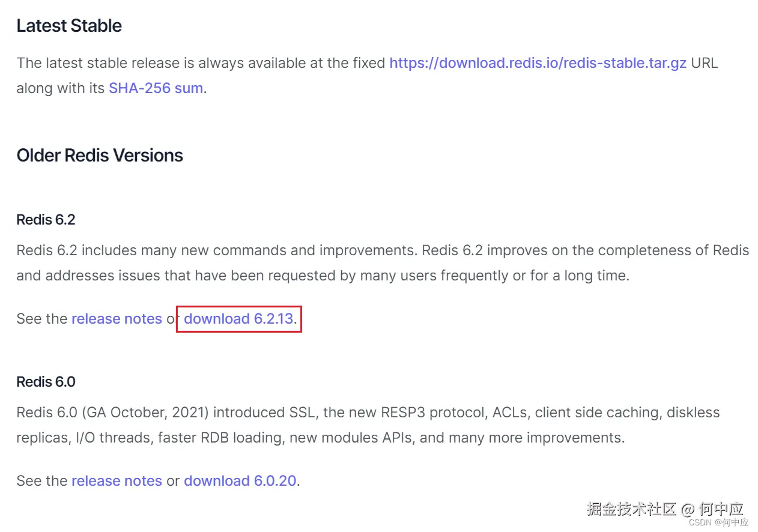Select the Redis 6.2 subheading
This screenshot has height=532, width=758.
(46, 220)
